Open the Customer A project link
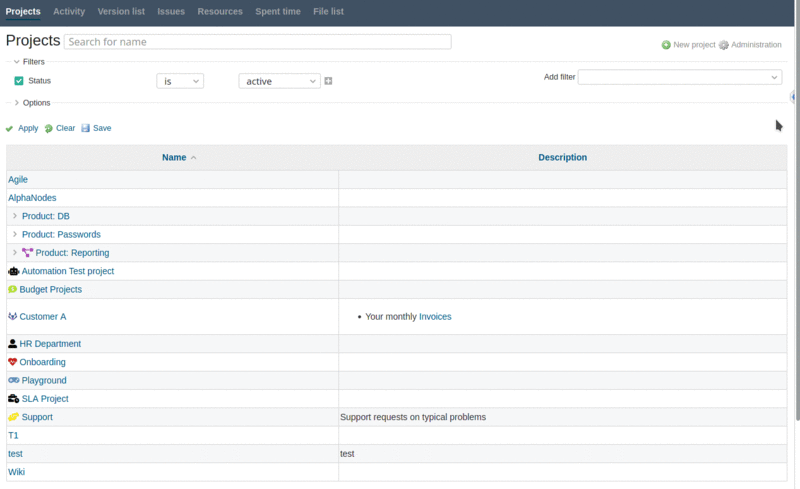Image resolution: width=800 pixels, height=489 pixels. click(43, 317)
